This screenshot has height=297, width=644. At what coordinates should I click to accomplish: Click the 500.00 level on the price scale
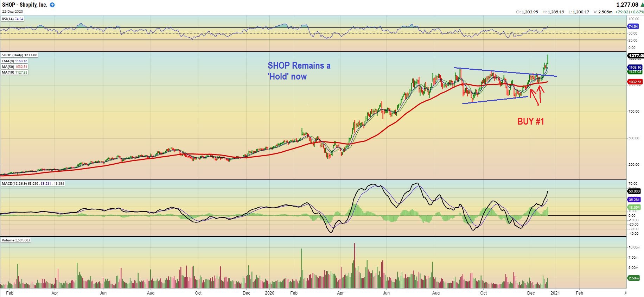634,138
